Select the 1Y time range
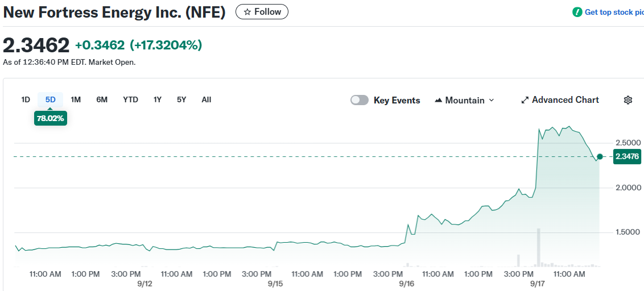This screenshot has height=291, width=644. coord(158,99)
